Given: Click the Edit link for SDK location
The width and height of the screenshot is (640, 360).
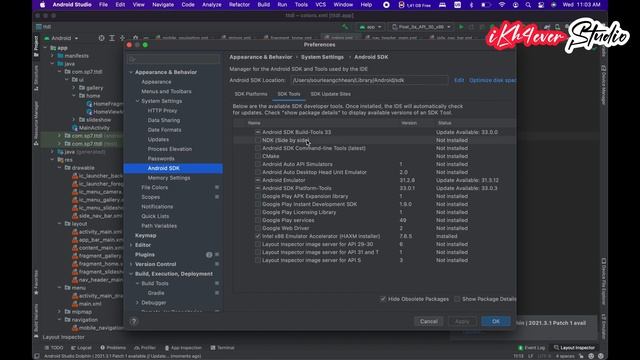Looking at the screenshot, I should coord(459,80).
